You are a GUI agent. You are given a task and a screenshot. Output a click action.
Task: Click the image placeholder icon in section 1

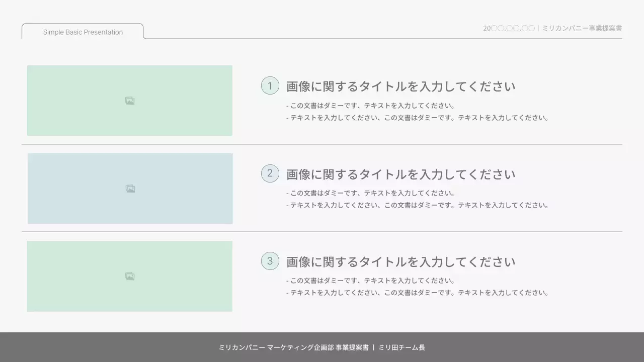[130, 101]
